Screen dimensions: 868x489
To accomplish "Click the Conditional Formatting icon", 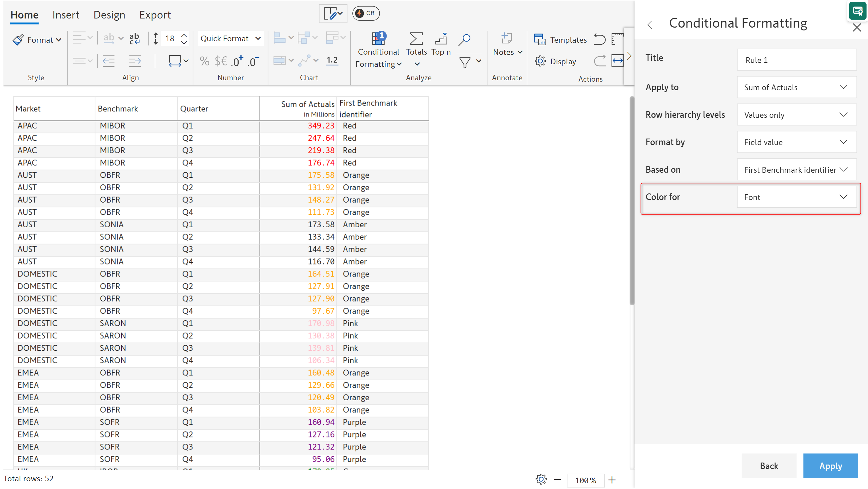I will tap(378, 39).
